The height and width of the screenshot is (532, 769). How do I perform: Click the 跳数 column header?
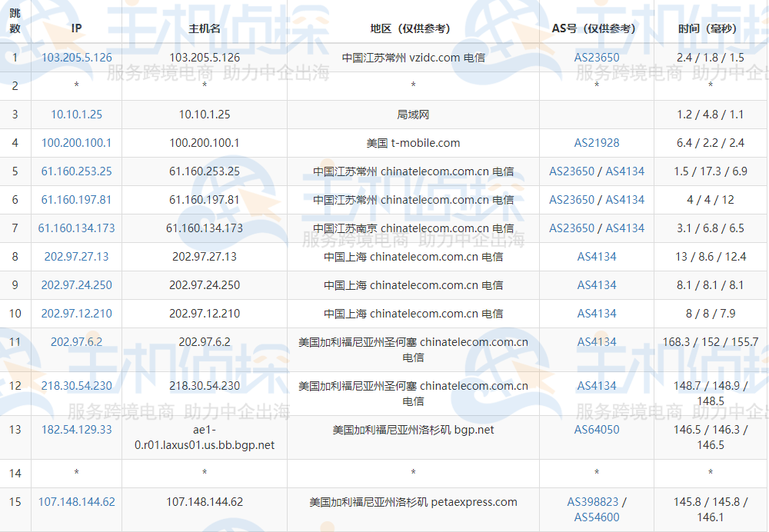point(15,21)
